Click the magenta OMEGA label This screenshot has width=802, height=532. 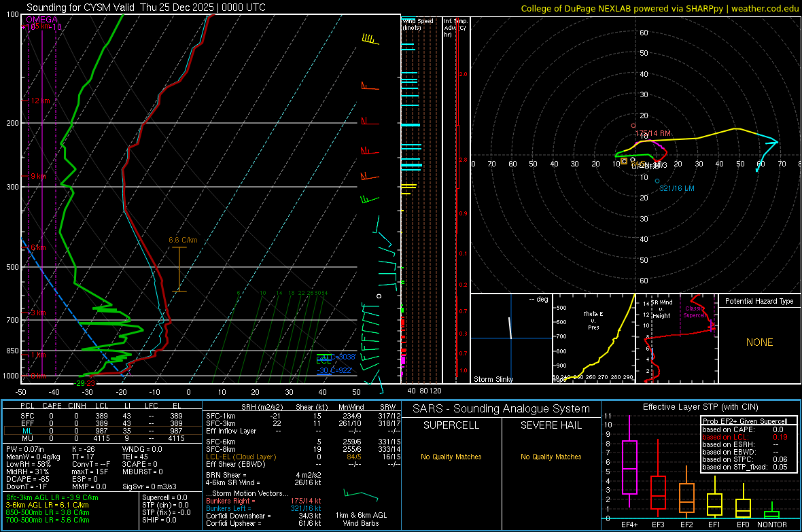[42, 20]
